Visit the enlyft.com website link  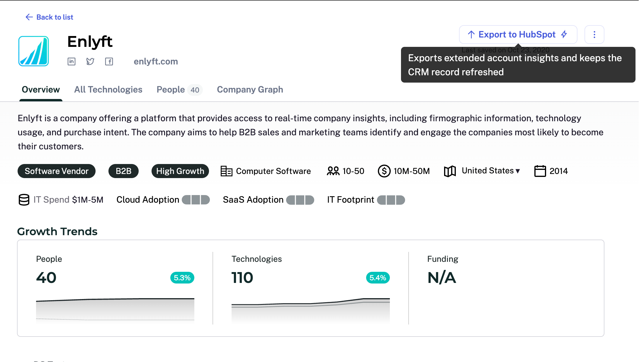pos(156,62)
